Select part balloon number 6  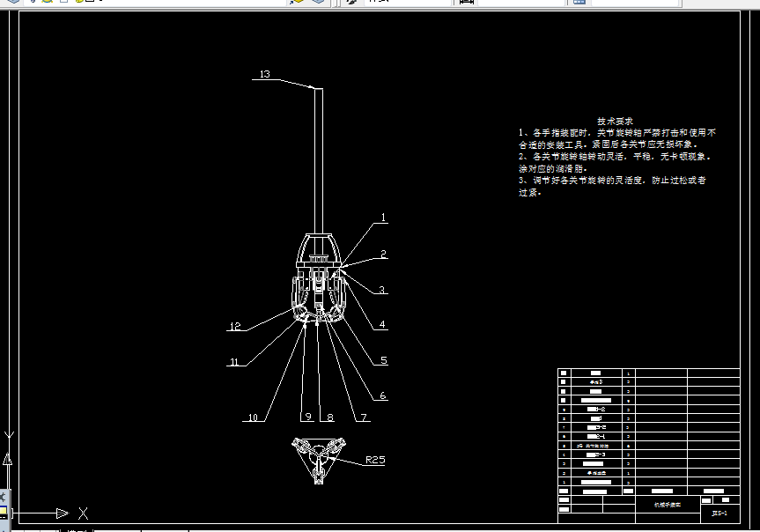(x=383, y=395)
